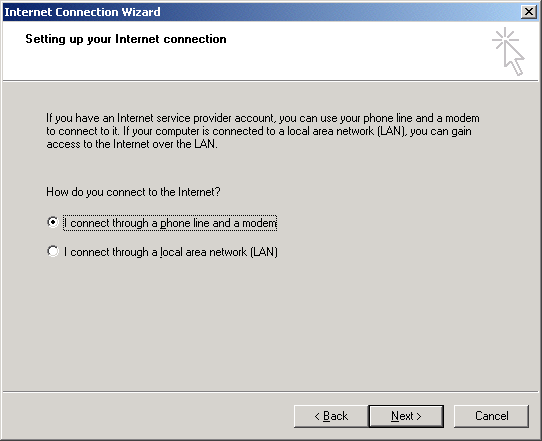Go to the next wizard step
The height and width of the screenshot is (441, 542).
pos(406,416)
